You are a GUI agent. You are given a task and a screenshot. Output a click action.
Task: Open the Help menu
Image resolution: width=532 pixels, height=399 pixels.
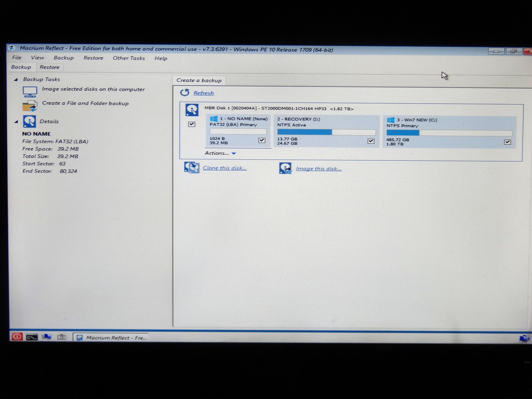click(x=161, y=58)
